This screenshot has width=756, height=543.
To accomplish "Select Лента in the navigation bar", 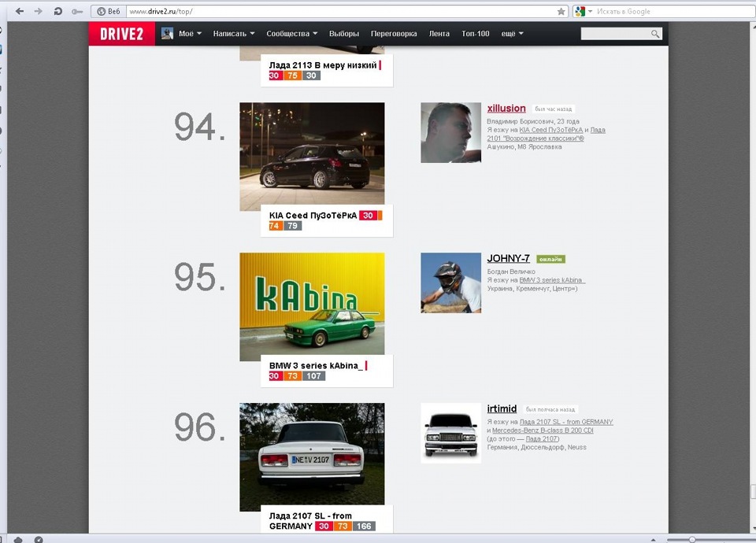I will coord(439,34).
